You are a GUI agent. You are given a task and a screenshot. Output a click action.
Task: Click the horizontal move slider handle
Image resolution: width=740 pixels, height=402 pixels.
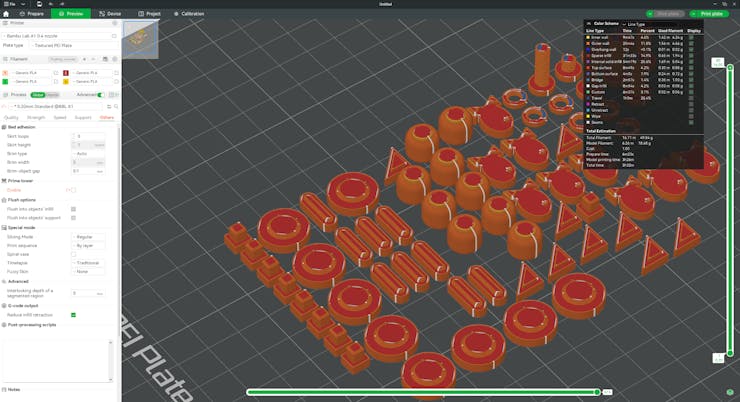point(597,392)
